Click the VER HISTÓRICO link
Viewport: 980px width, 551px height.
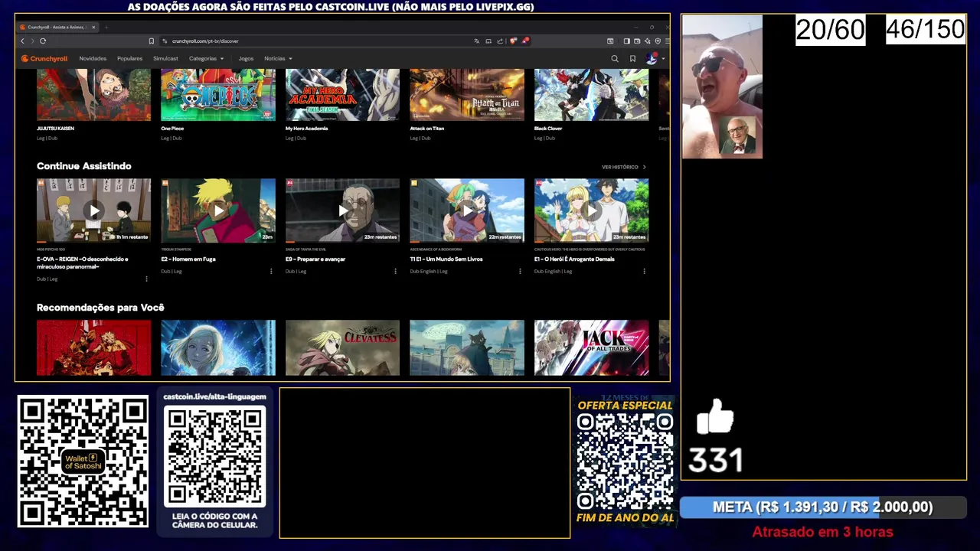coord(623,167)
